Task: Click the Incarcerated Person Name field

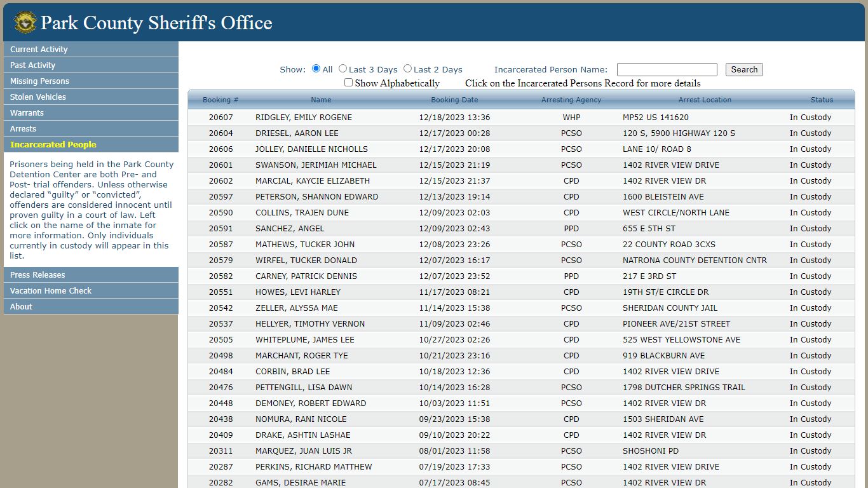Action: [667, 70]
